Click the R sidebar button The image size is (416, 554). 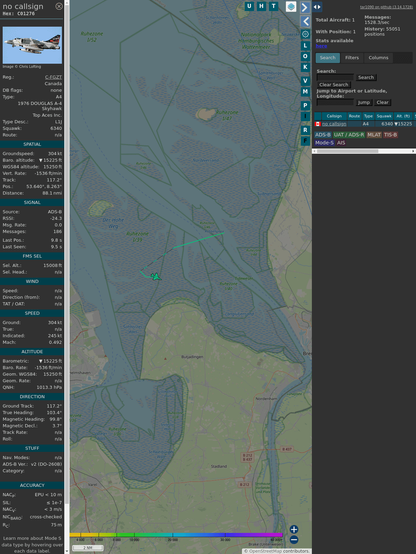pyautogui.click(x=305, y=130)
